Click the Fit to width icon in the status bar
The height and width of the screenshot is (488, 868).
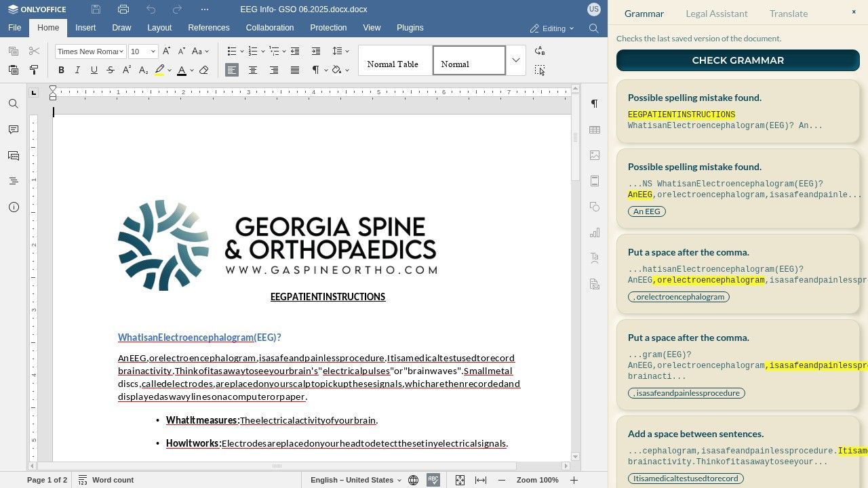(481, 480)
